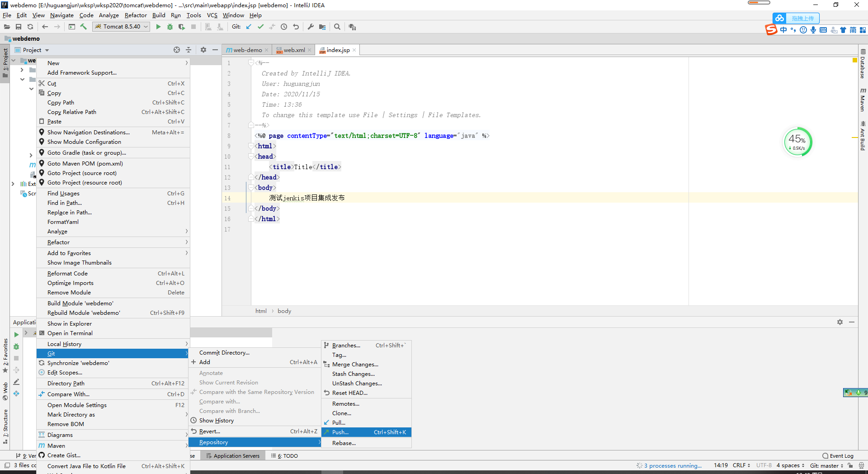The height and width of the screenshot is (474, 868).
Task: Click the 'body' breadcrumb in editor
Action: coord(284,311)
